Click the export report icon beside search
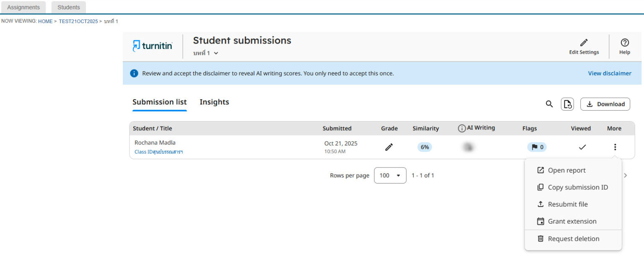 point(567,104)
